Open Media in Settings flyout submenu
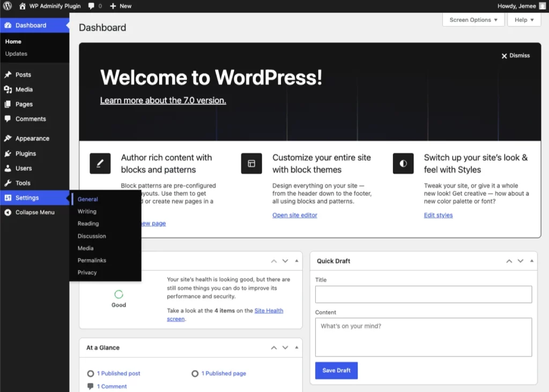This screenshot has height=392, width=549. point(85,248)
